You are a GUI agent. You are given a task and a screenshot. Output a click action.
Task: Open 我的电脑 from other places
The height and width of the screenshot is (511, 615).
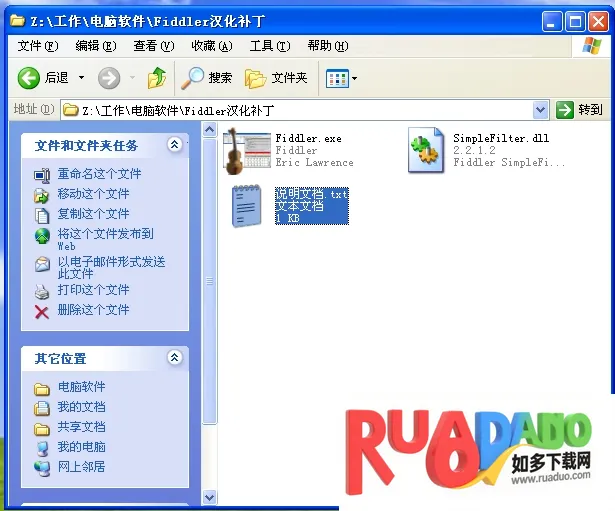pyautogui.click(x=81, y=447)
